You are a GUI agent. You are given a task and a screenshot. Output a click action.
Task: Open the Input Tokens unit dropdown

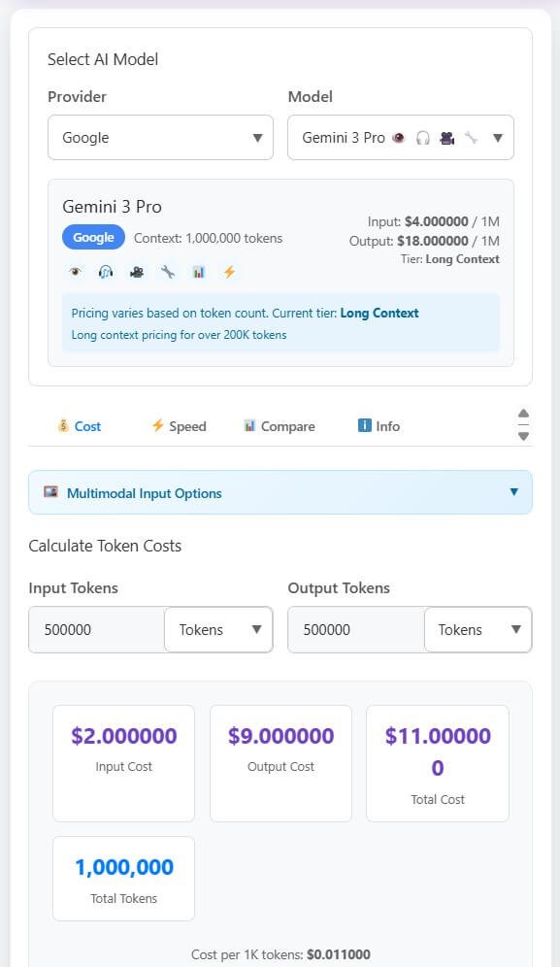click(x=218, y=629)
